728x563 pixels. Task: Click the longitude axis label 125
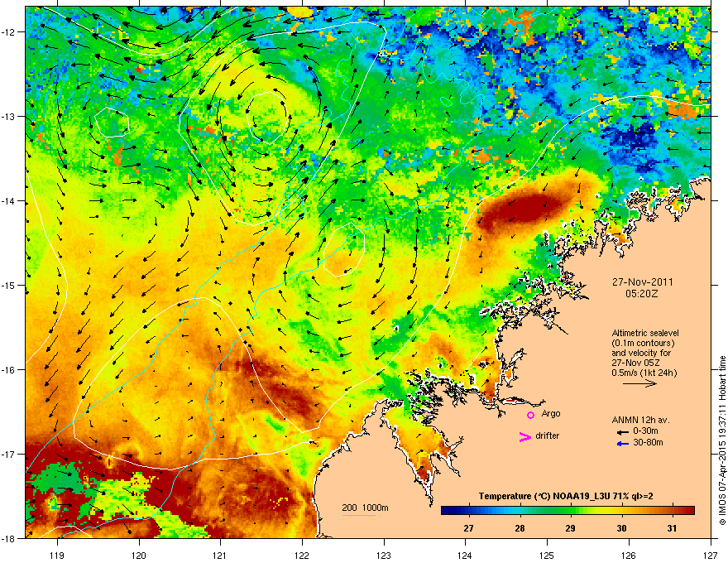pyautogui.click(x=547, y=555)
